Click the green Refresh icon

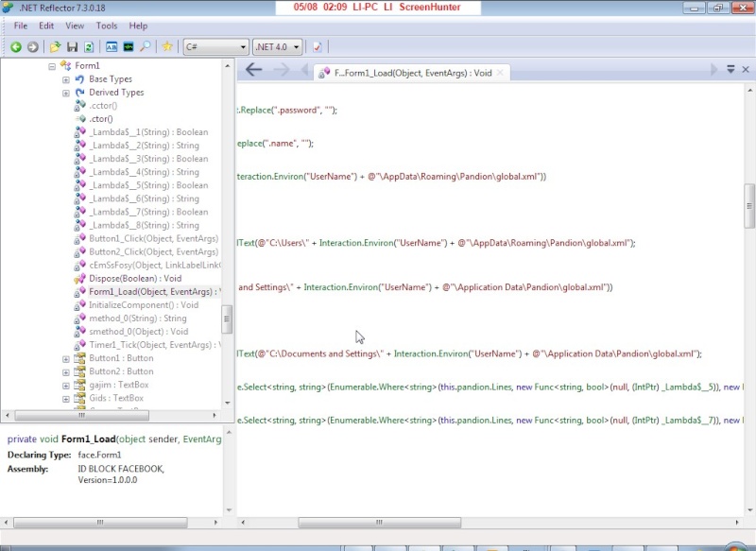(x=89, y=46)
